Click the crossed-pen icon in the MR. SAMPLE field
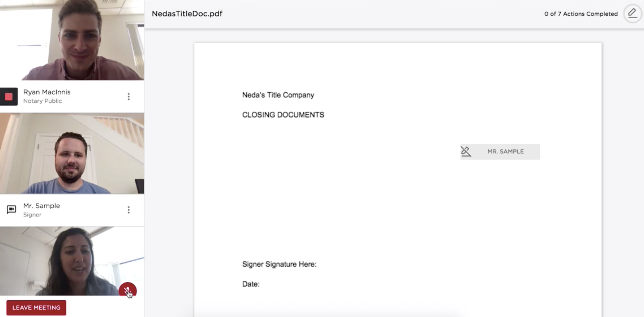This screenshot has width=644, height=317. [x=466, y=151]
